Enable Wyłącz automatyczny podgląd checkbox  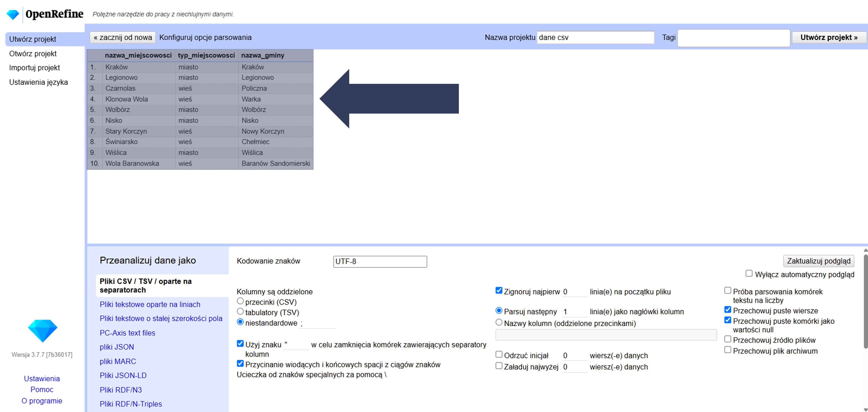click(x=749, y=274)
